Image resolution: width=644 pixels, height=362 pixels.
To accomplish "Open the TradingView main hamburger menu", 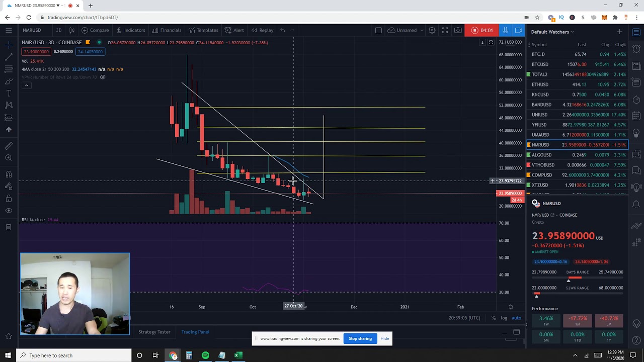I will [x=9, y=30].
